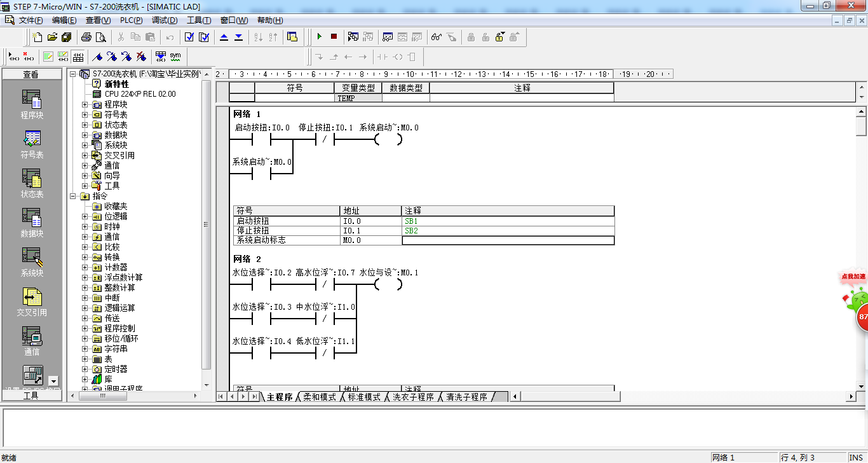The image size is (868, 463).
Task: Expand the 定时器 instruction folder
Action: click(x=85, y=369)
